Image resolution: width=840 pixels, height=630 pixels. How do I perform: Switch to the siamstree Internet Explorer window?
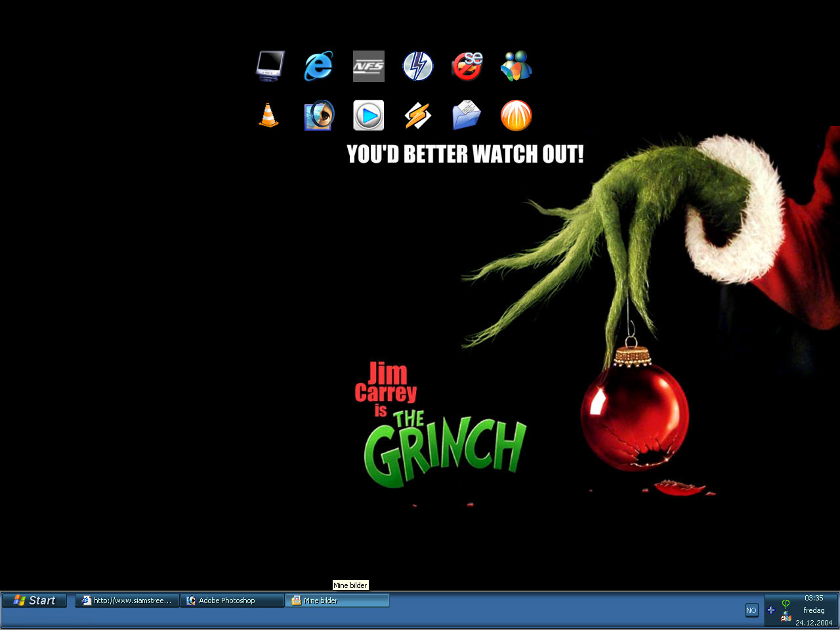(x=127, y=600)
